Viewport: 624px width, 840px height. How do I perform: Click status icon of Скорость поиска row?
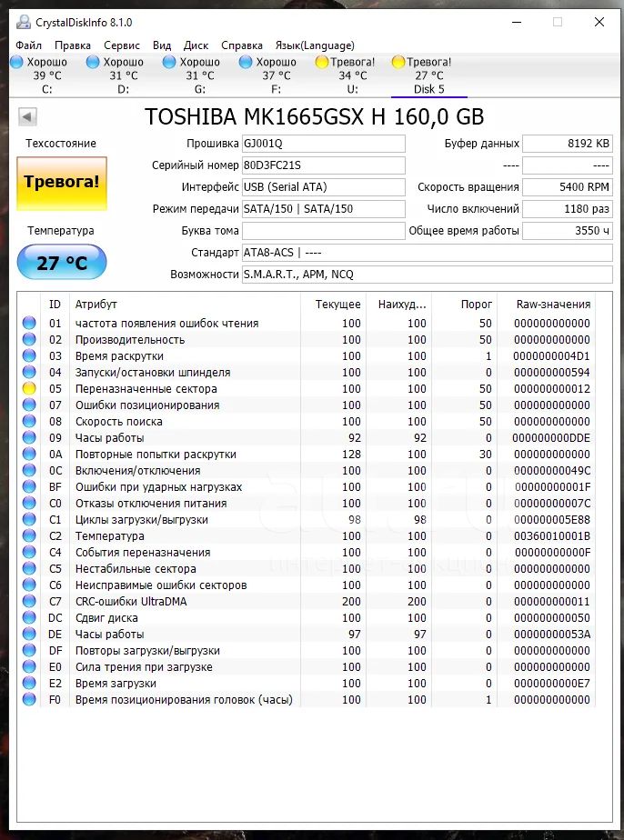pyautogui.click(x=29, y=421)
